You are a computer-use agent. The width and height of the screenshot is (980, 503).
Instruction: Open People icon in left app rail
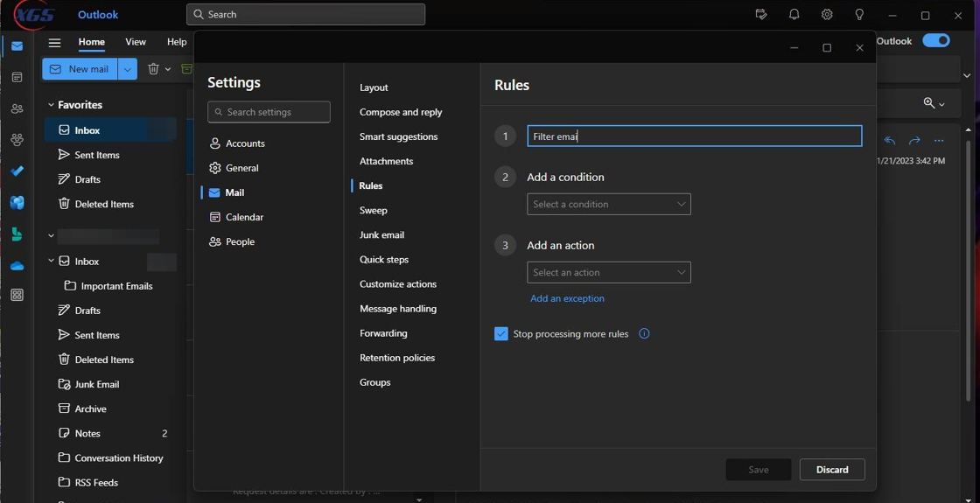click(x=17, y=109)
